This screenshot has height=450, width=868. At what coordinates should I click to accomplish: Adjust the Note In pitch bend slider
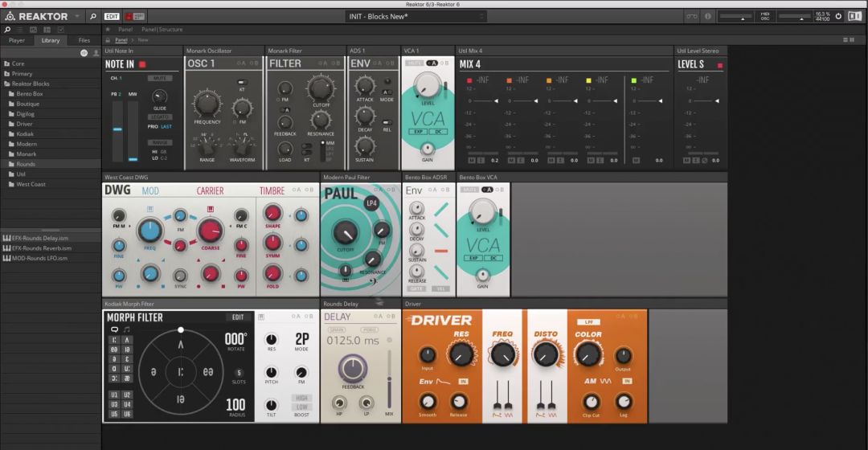117,129
